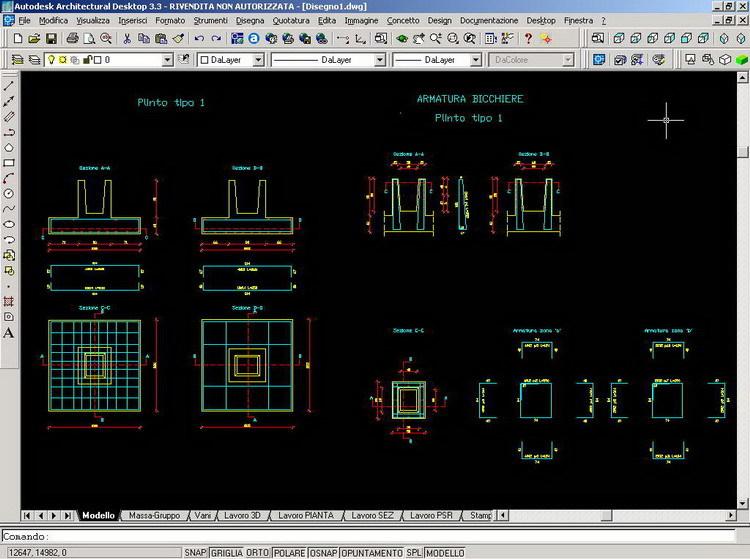Image resolution: width=750 pixels, height=559 pixels.
Task: Select the Circle draw tool
Action: [9, 193]
